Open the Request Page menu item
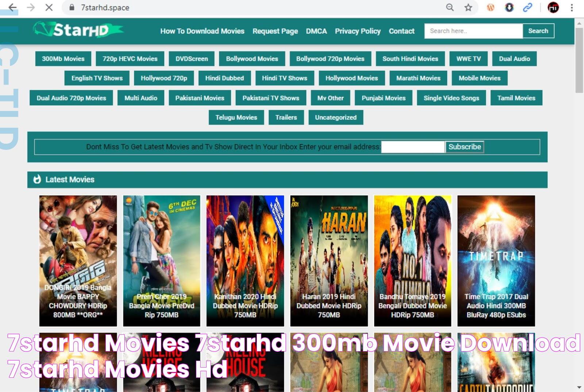The width and height of the screenshot is (584, 392). (x=275, y=31)
